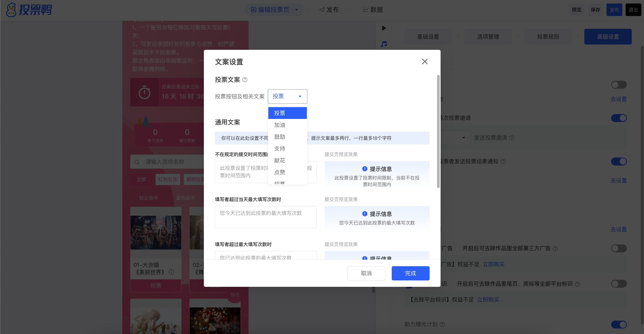Toggle the 助力曝光计划 switch

[619, 325]
